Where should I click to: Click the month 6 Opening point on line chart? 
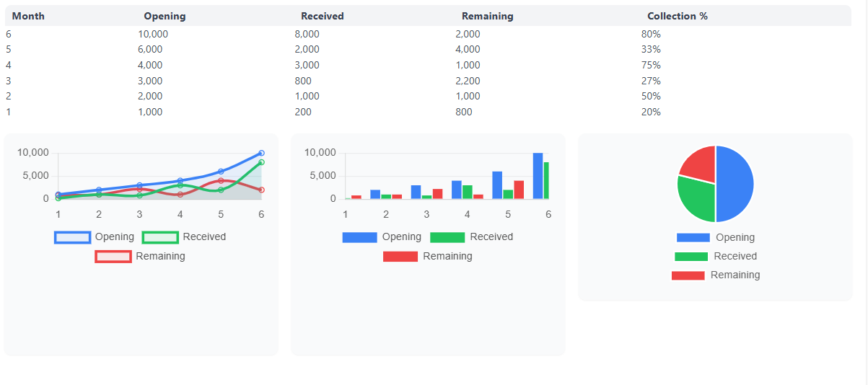(x=261, y=153)
